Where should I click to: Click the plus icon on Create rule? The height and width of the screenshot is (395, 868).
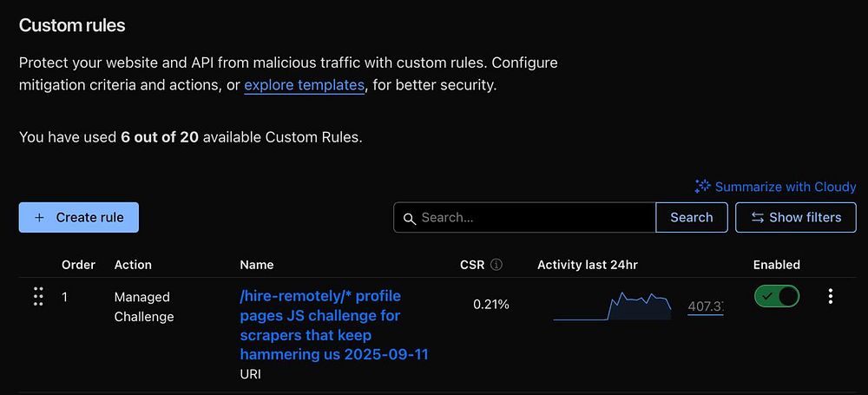(39, 217)
